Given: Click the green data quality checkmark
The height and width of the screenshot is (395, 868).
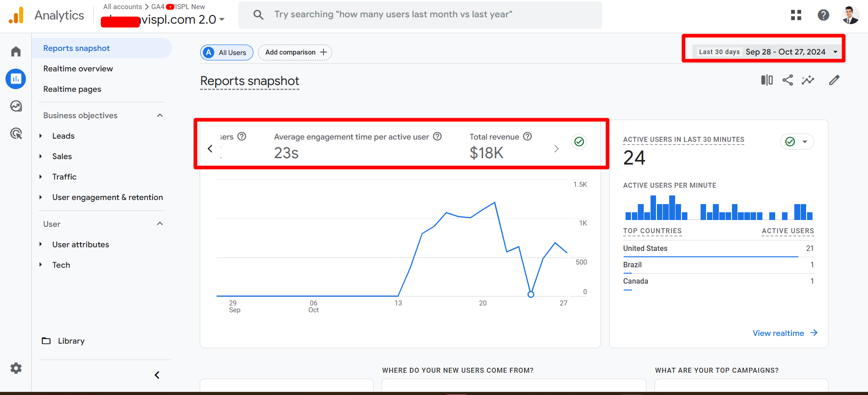Looking at the screenshot, I should [x=579, y=142].
